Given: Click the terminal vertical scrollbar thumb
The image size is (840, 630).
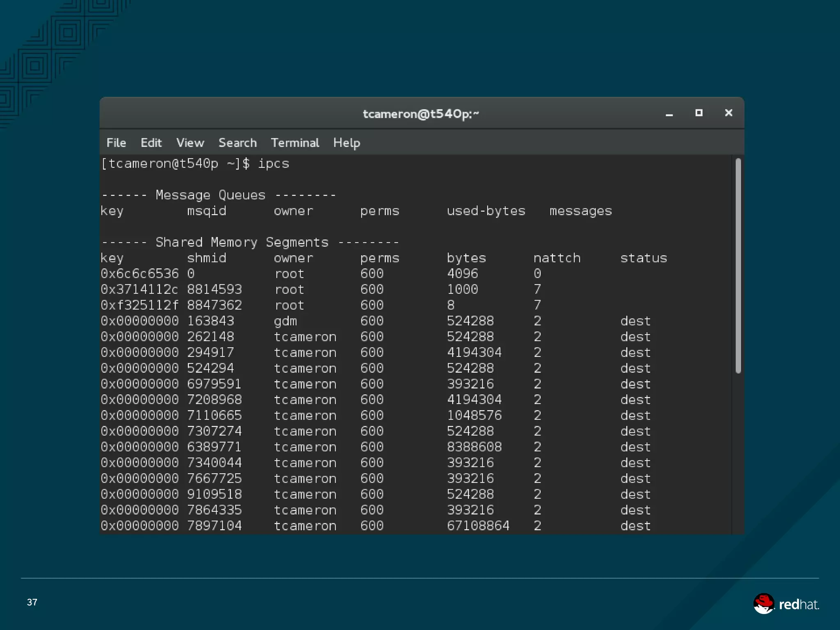Looking at the screenshot, I should click(738, 266).
